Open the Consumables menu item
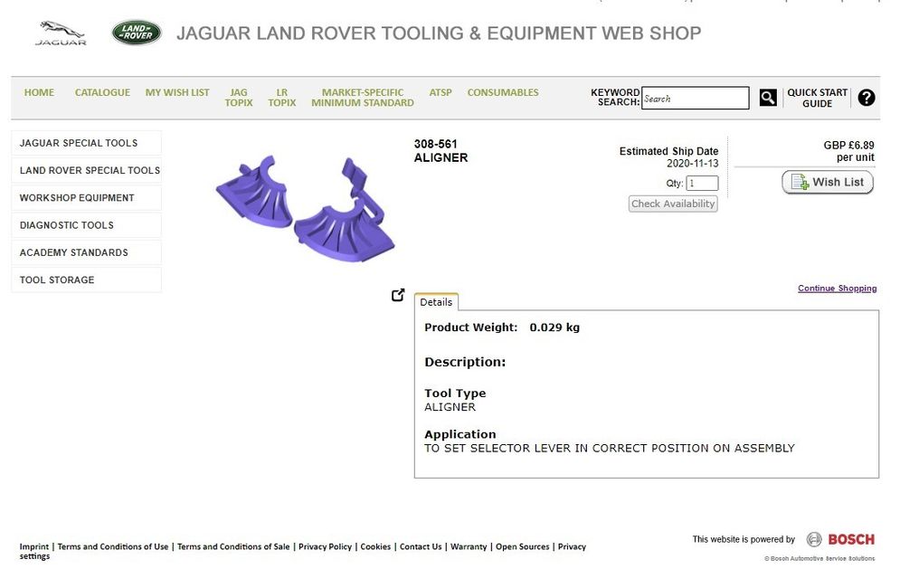The image size is (900, 588). point(503,92)
